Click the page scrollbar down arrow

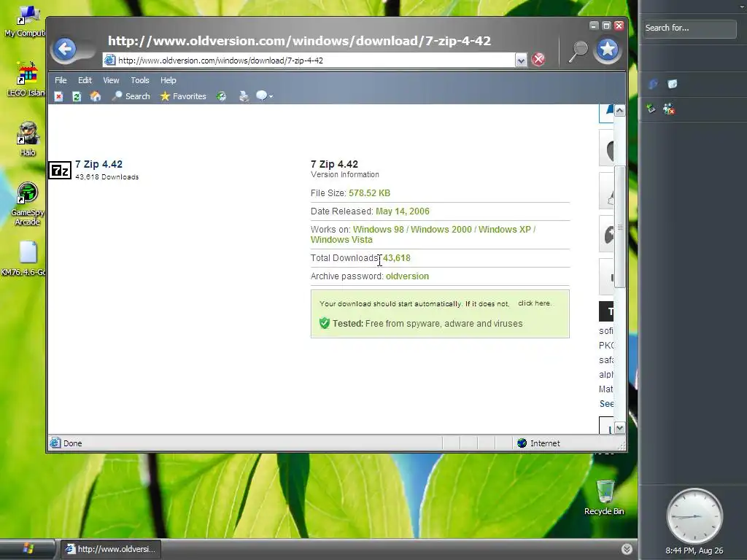pyautogui.click(x=619, y=427)
